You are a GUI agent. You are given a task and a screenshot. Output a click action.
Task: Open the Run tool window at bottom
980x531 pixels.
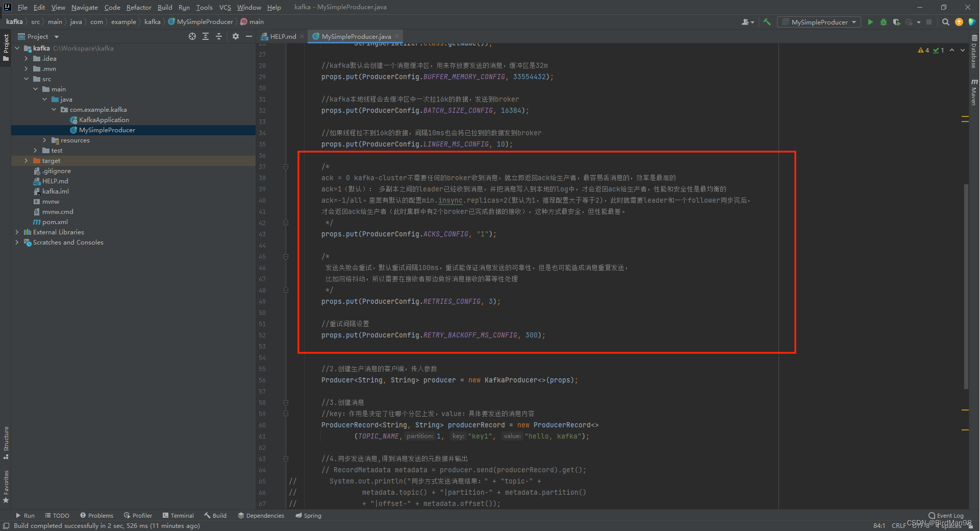25,516
